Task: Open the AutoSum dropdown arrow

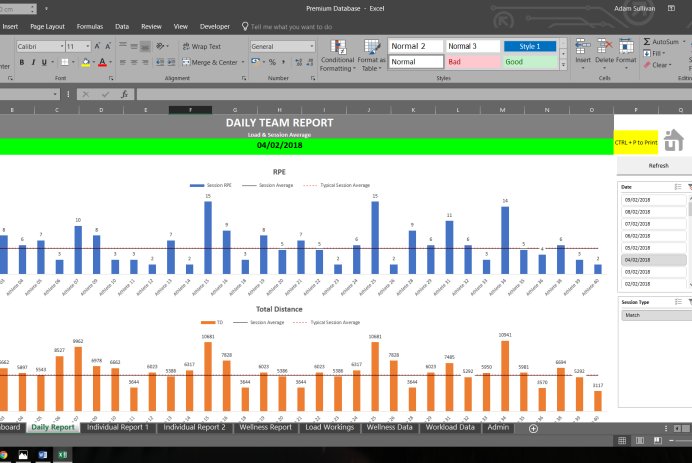Action: point(684,41)
